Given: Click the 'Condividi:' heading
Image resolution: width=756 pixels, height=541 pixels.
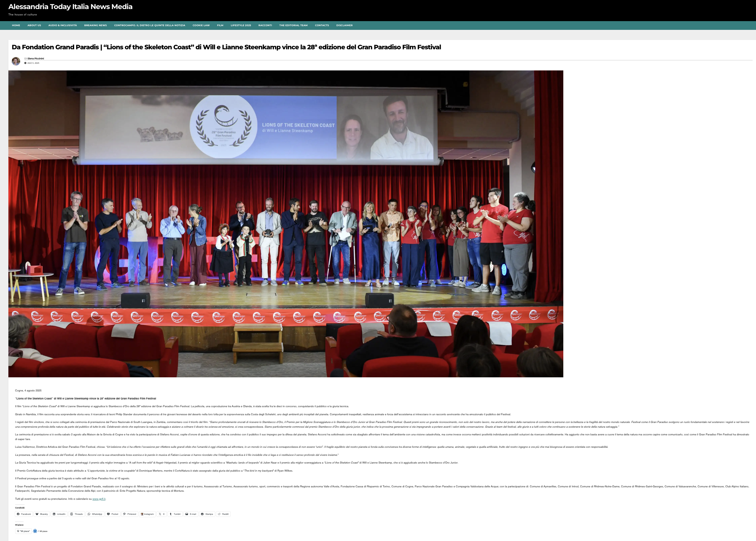Looking at the screenshot, I should tap(20, 508).
